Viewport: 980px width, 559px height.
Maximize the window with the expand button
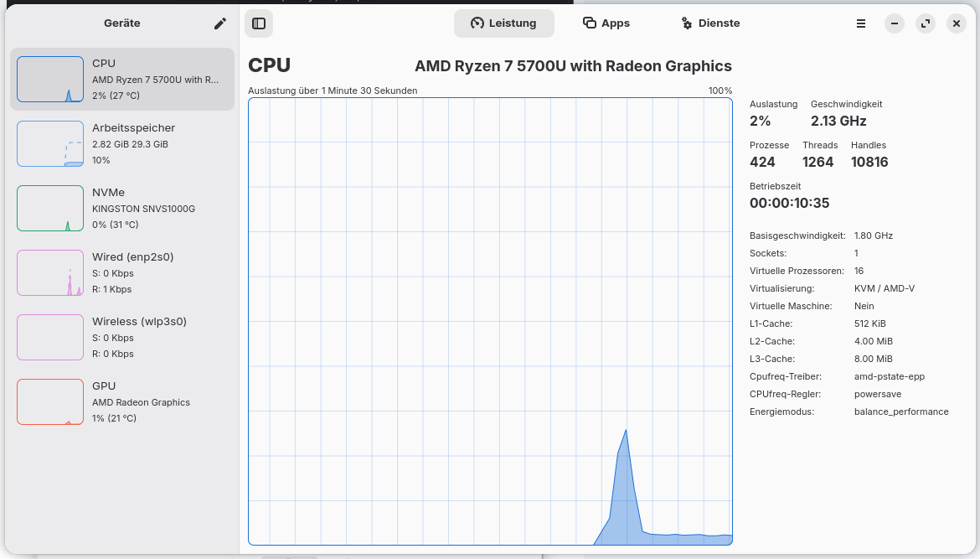pos(926,23)
